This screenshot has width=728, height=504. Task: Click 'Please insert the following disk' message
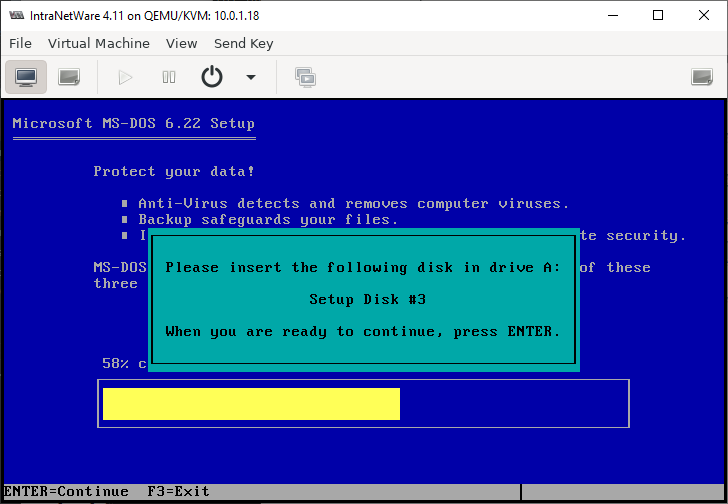363,267
